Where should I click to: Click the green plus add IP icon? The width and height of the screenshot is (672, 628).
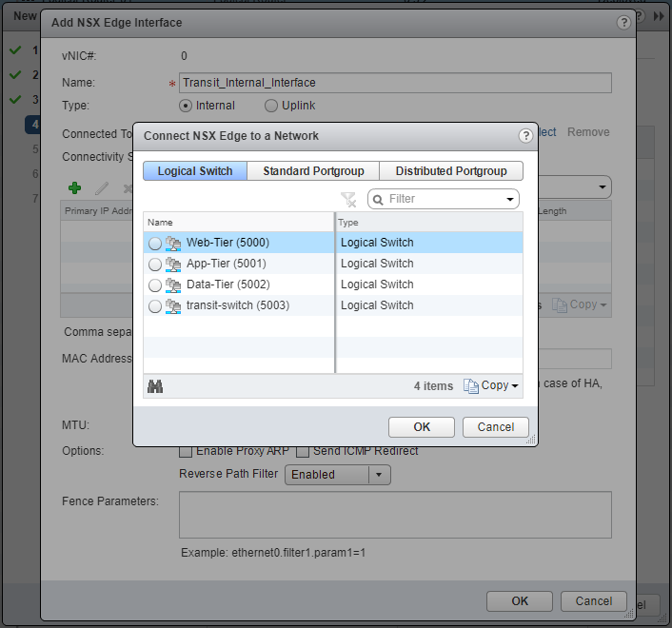pyautogui.click(x=75, y=188)
